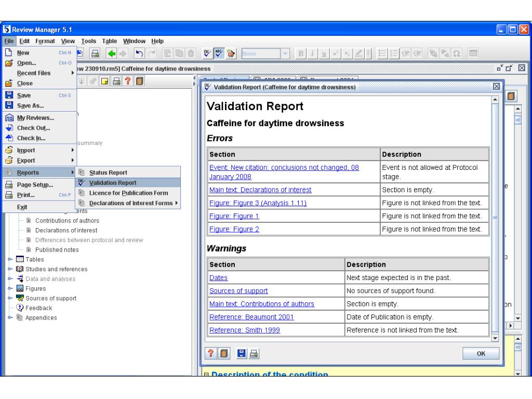Click the Print icon in Validation Report dialog
Viewport: 532px width, 399px height.
click(x=254, y=353)
